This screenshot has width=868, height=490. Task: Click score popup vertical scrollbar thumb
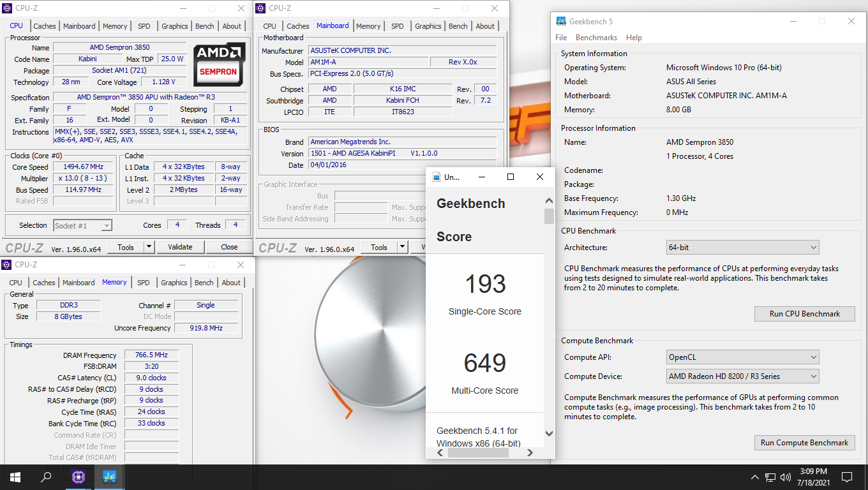[549, 216]
